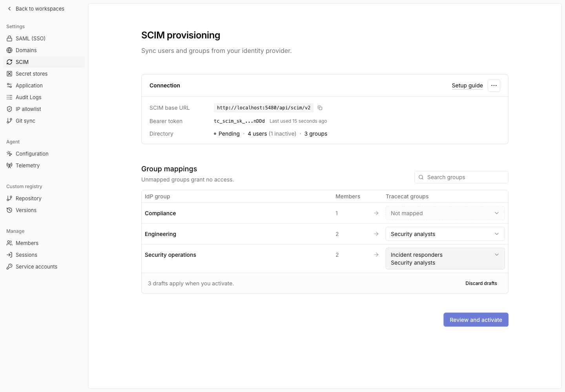Click the arrow icon in Security operations row

(x=376, y=255)
